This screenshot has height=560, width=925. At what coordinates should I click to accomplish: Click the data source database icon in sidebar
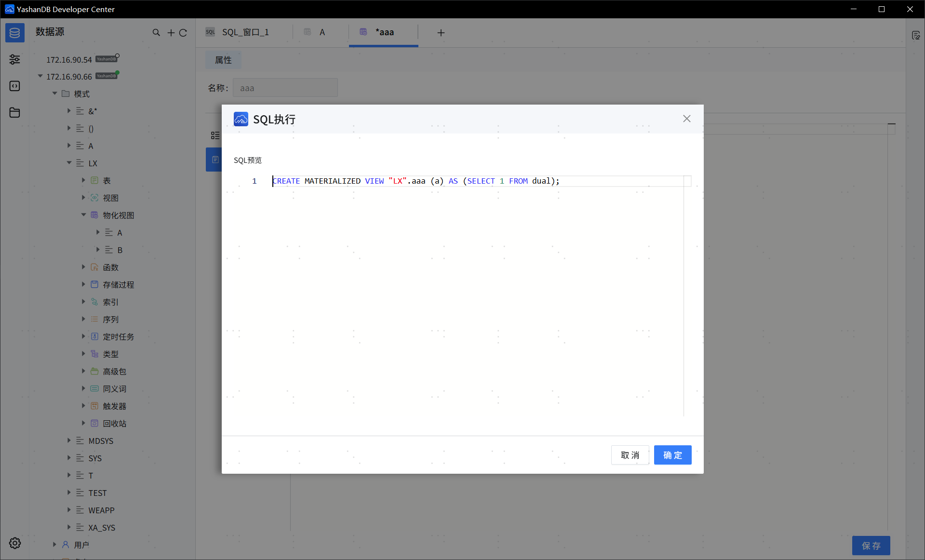click(x=14, y=33)
